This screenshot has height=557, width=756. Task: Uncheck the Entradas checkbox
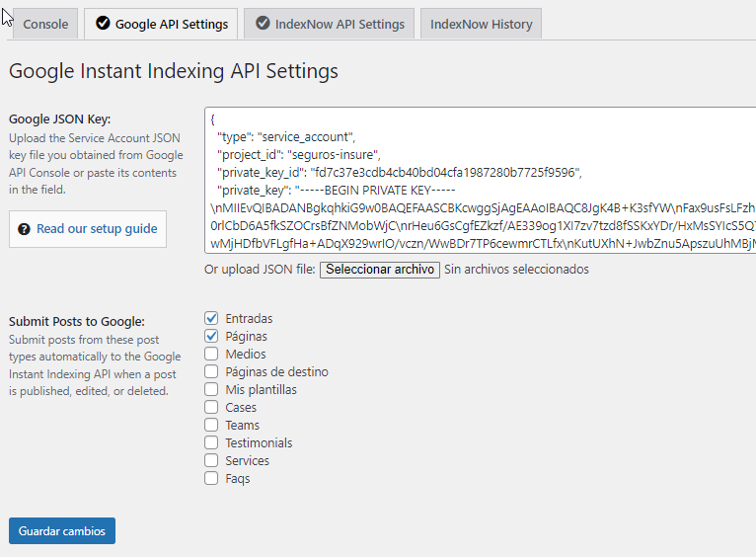pos(211,318)
